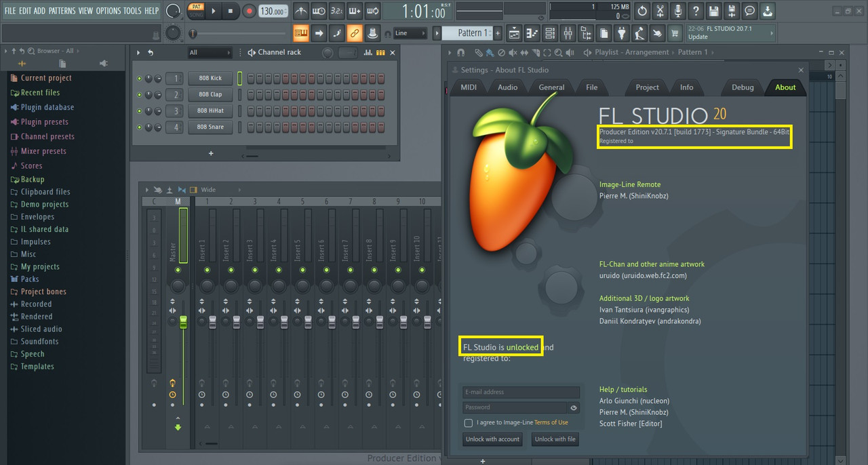This screenshot has height=465, width=868.
Task: Open the view news chat icon
Action: [x=749, y=11]
